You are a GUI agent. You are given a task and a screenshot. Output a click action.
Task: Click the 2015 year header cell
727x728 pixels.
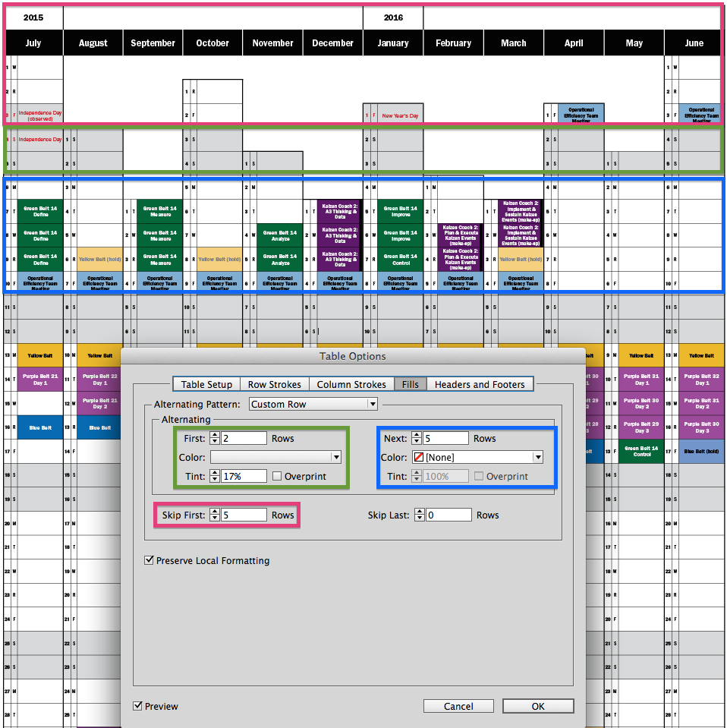point(33,17)
